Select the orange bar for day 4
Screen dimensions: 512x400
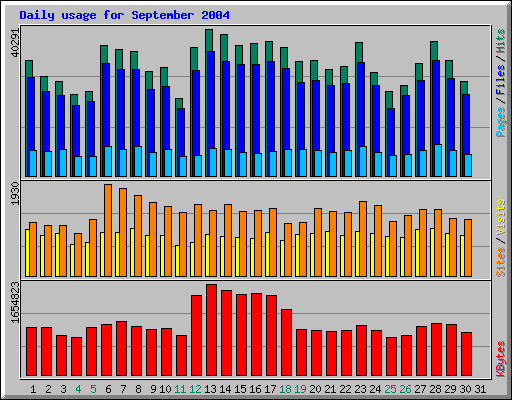coord(78,255)
